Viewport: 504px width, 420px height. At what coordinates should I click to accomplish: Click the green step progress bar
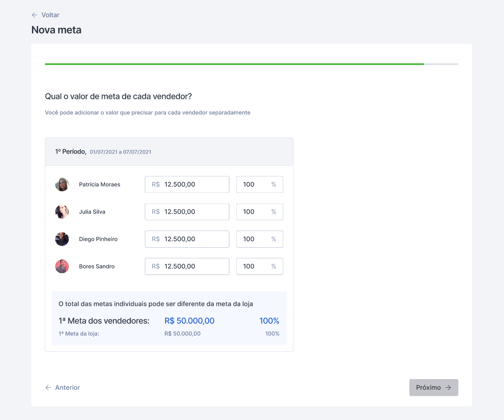[x=234, y=64]
